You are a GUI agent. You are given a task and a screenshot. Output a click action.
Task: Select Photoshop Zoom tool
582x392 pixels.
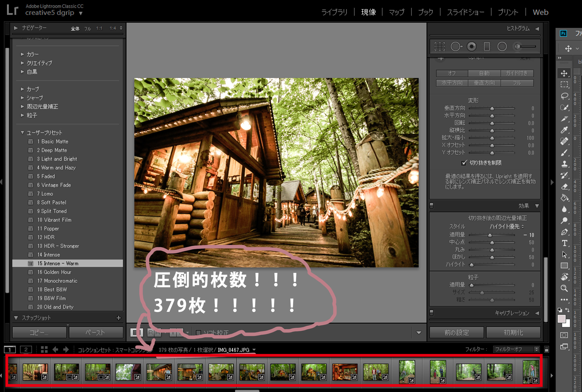pyautogui.click(x=564, y=288)
